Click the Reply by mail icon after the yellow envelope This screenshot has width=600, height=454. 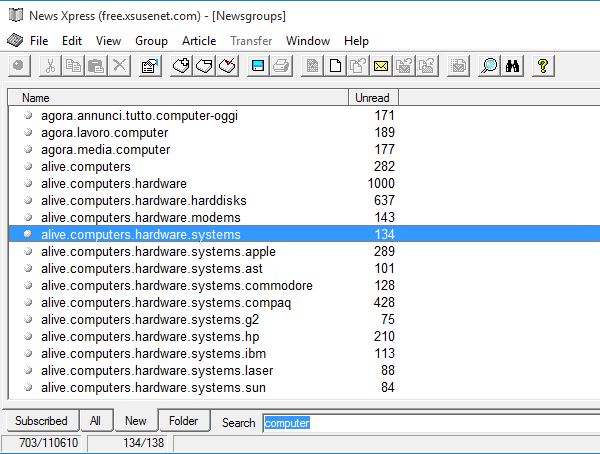[x=404, y=66]
